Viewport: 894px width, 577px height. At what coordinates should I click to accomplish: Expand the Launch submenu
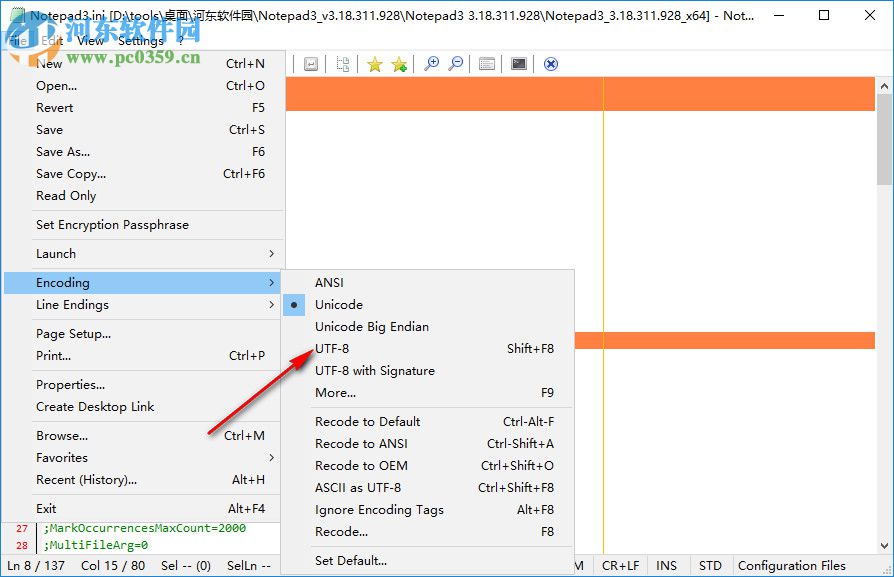(x=142, y=254)
